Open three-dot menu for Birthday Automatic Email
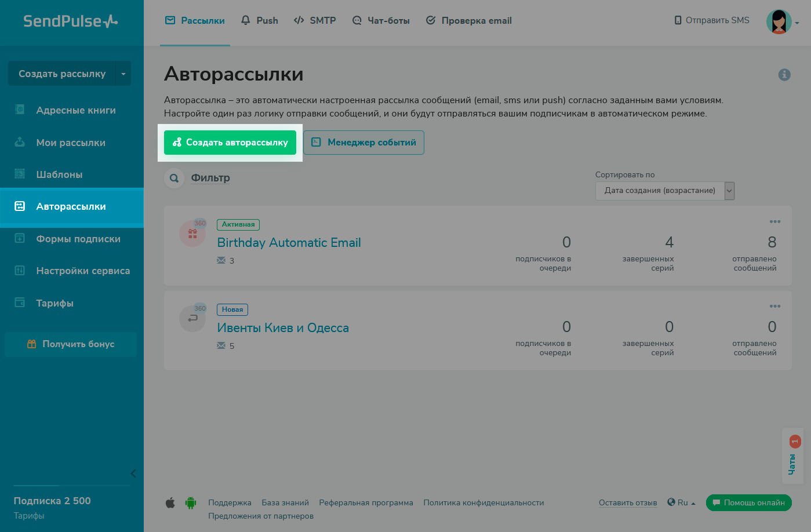 tap(775, 221)
